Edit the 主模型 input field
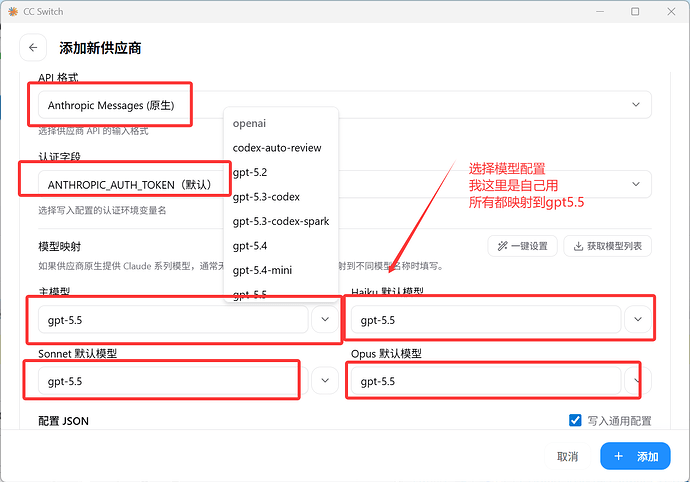690x482 pixels. [173, 320]
